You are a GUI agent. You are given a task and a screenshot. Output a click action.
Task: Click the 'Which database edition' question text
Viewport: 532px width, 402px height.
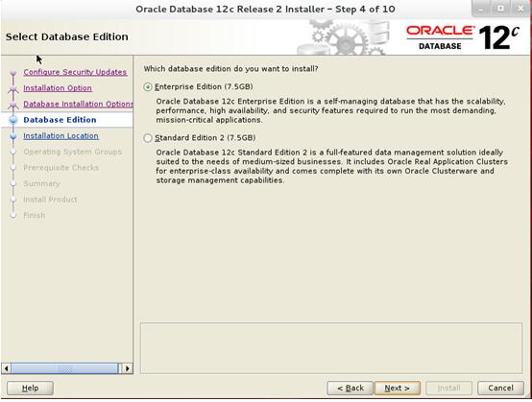pos(230,69)
